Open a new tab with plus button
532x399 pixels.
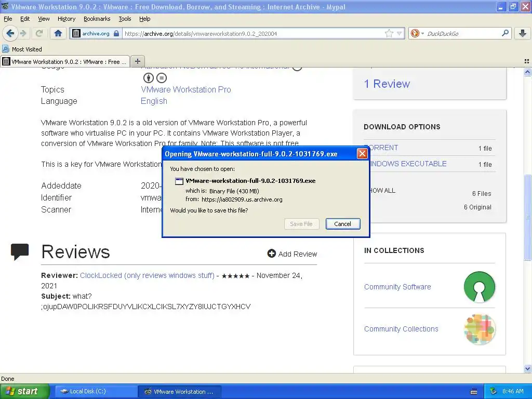coord(137,61)
